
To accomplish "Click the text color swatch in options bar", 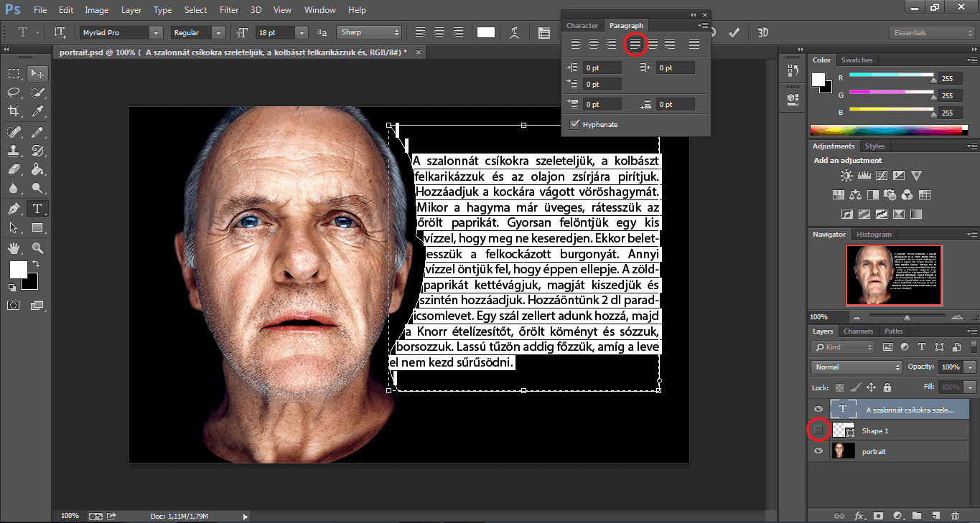I will pos(486,32).
